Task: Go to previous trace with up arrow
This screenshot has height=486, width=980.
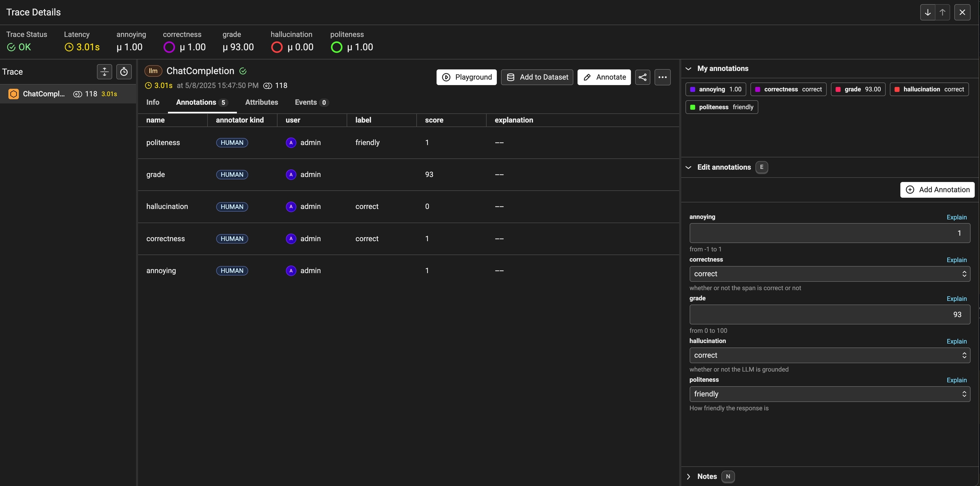Action: pyautogui.click(x=943, y=12)
